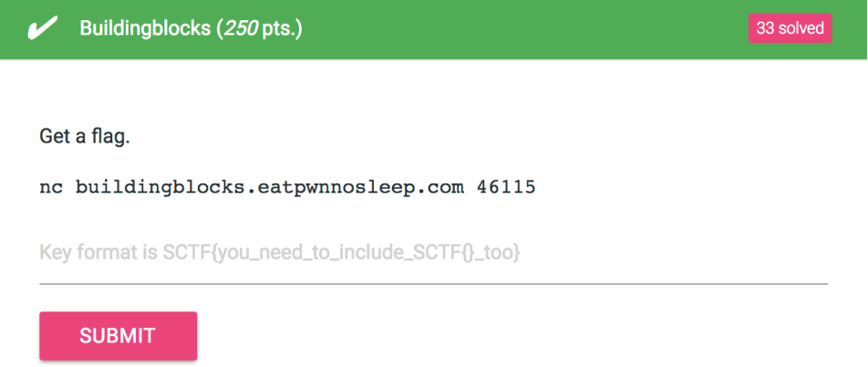This screenshot has width=868, height=367.
Task: Click the "Key format is" placeholder text
Action: pos(98,254)
